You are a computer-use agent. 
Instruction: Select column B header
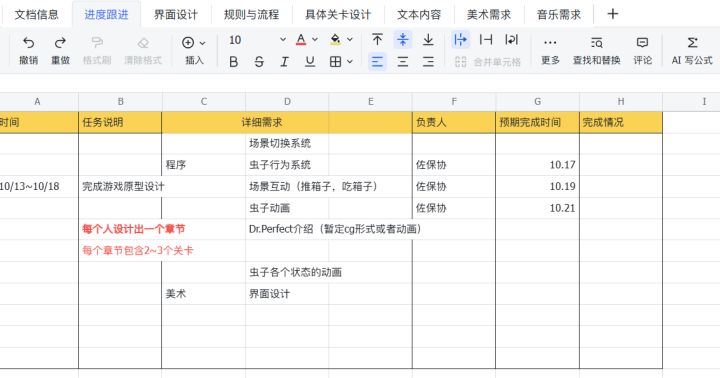tap(120, 102)
